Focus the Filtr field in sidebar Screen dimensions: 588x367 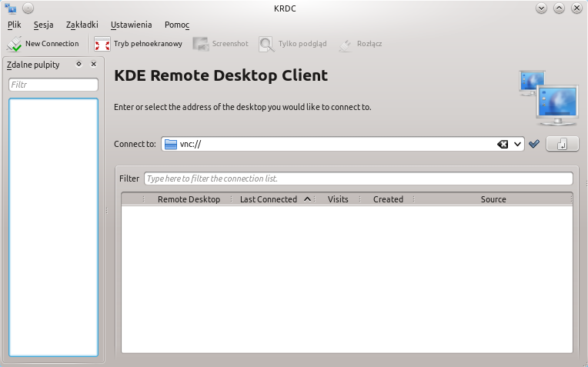[53, 85]
